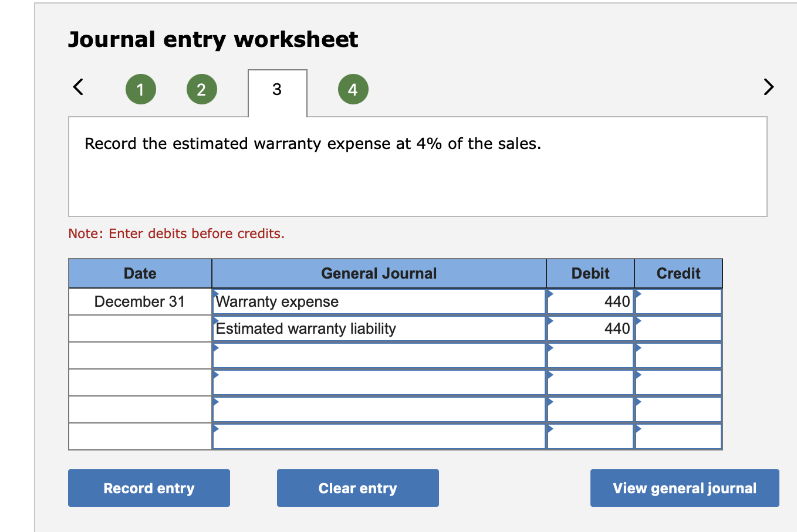Click the Record entry button
This screenshot has height=532, width=797.
point(149,488)
